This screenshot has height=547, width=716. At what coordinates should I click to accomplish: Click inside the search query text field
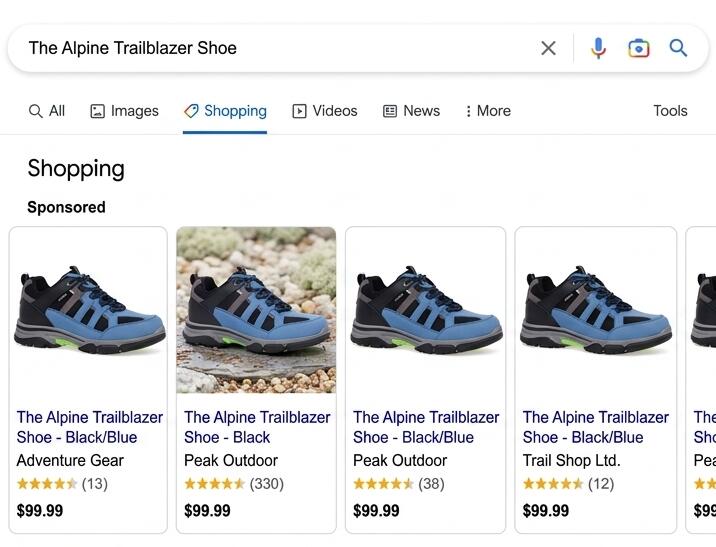[274, 48]
